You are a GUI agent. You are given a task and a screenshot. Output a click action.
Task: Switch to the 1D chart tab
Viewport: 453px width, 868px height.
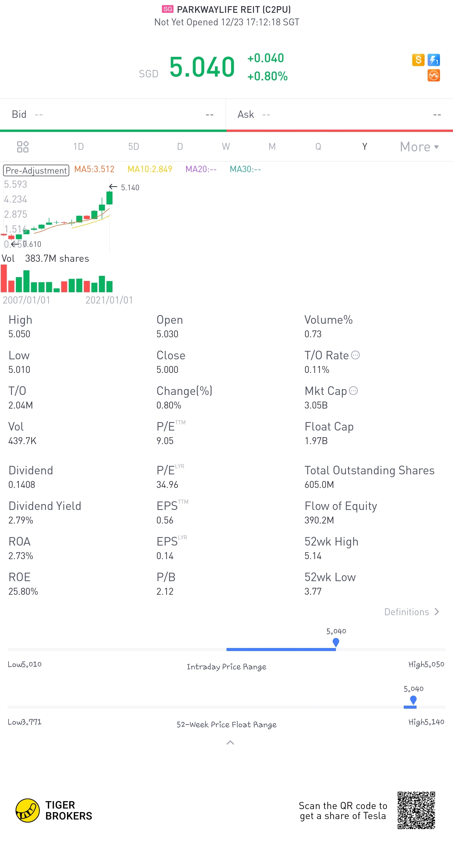pyautogui.click(x=79, y=147)
